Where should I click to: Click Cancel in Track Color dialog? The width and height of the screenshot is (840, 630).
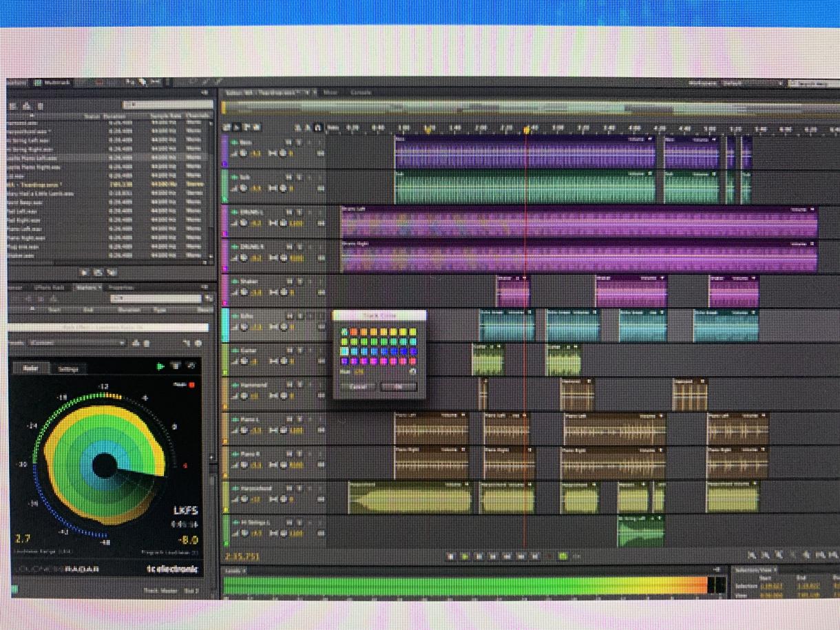tap(357, 386)
